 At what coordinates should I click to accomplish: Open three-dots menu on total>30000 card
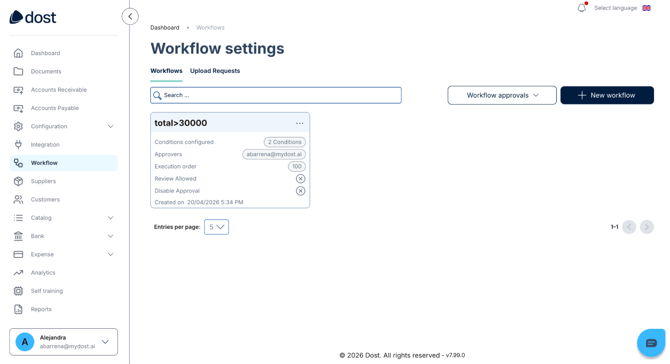coord(300,123)
